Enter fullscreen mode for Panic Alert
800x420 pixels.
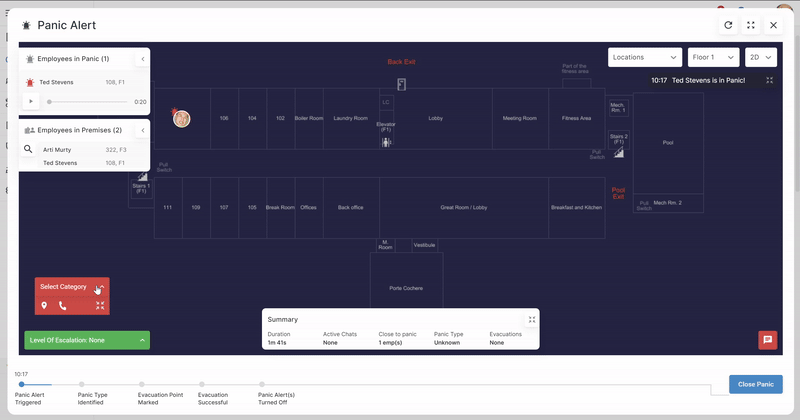(x=750, y=25)
